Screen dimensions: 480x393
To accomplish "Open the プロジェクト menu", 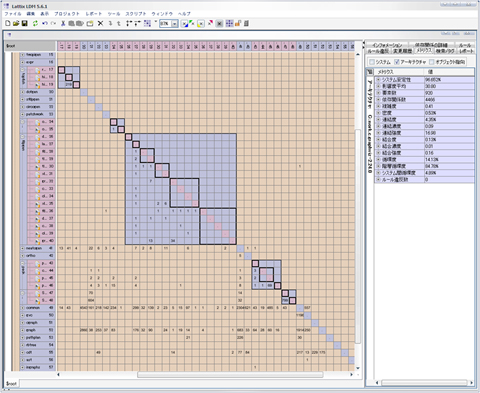I will (67, 14).
